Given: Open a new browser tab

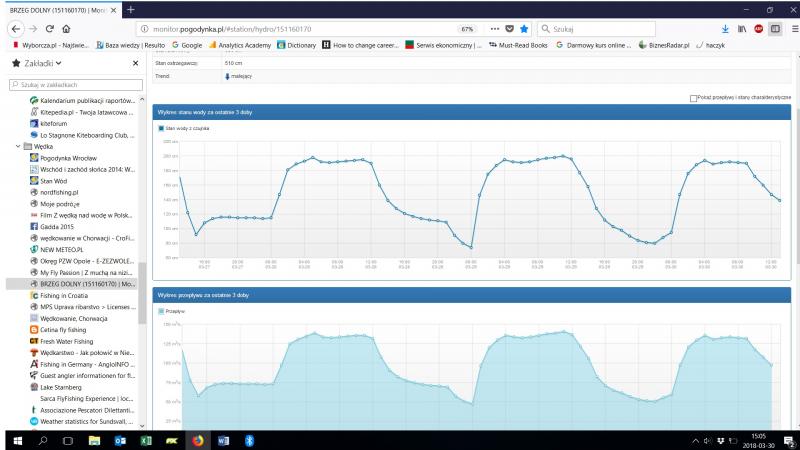Looking at the screenshot, I should click(x=131, y=8).
